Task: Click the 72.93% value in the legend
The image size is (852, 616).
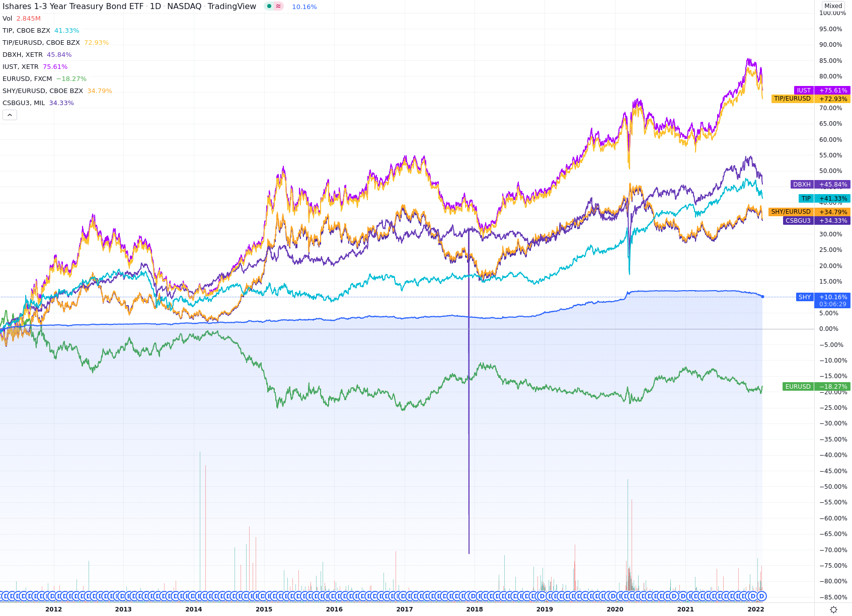Action: coord(96,43)
